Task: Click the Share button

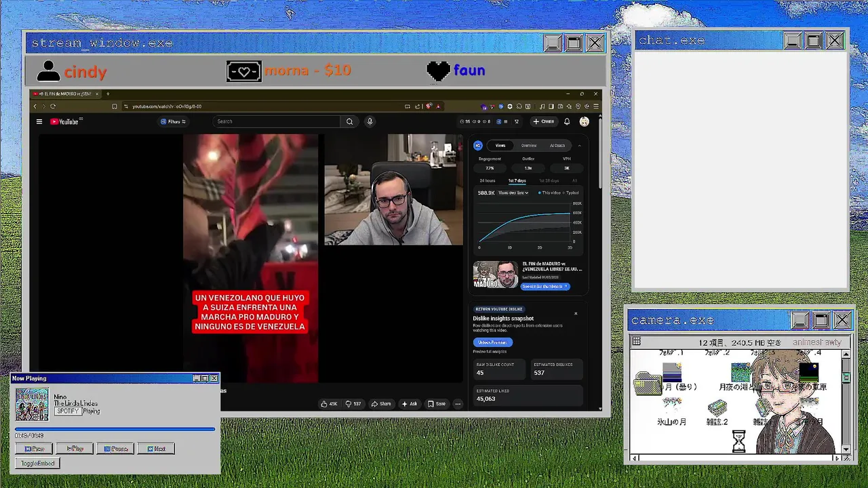Action: 380,404
